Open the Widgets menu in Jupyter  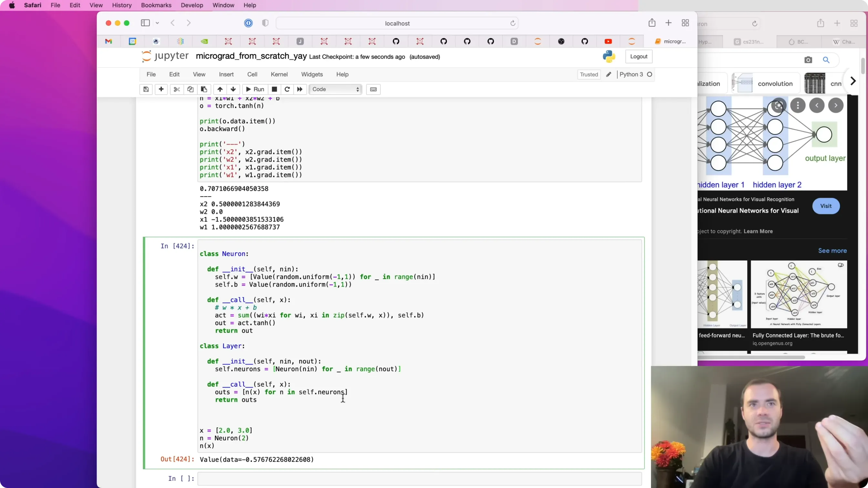point(312,75)
